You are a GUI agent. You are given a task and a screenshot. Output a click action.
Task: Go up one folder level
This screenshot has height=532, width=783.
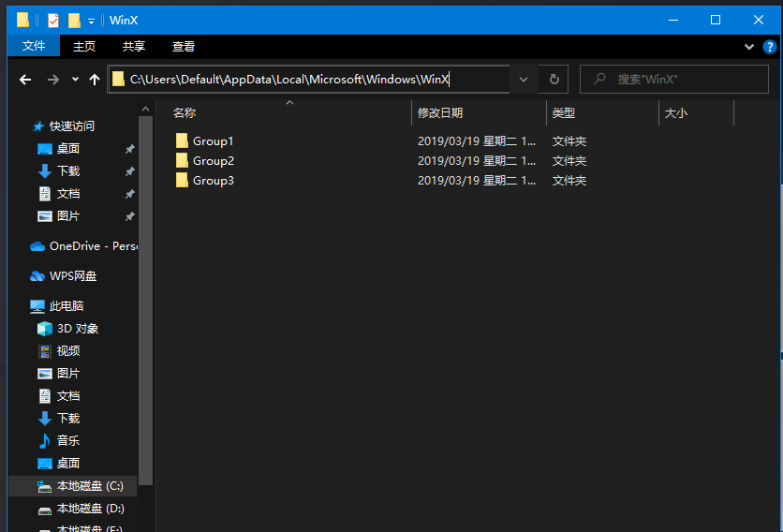95,80
